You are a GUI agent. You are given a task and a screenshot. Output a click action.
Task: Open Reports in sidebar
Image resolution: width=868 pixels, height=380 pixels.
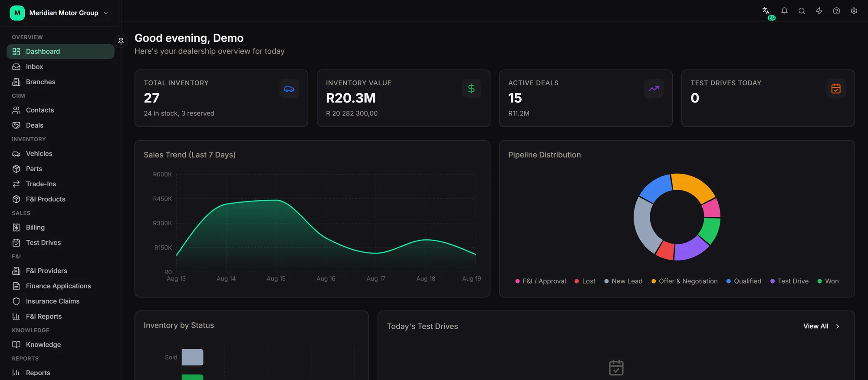[x=60, y=373]
